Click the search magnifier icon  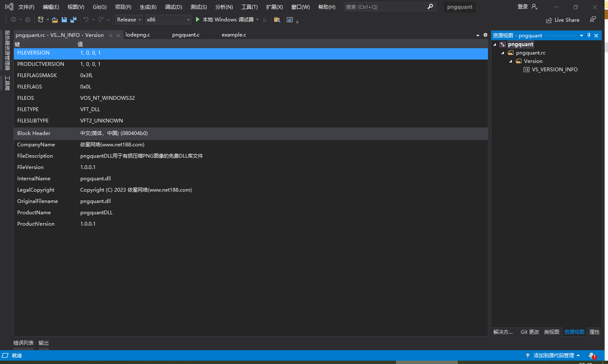pos(430,7)
